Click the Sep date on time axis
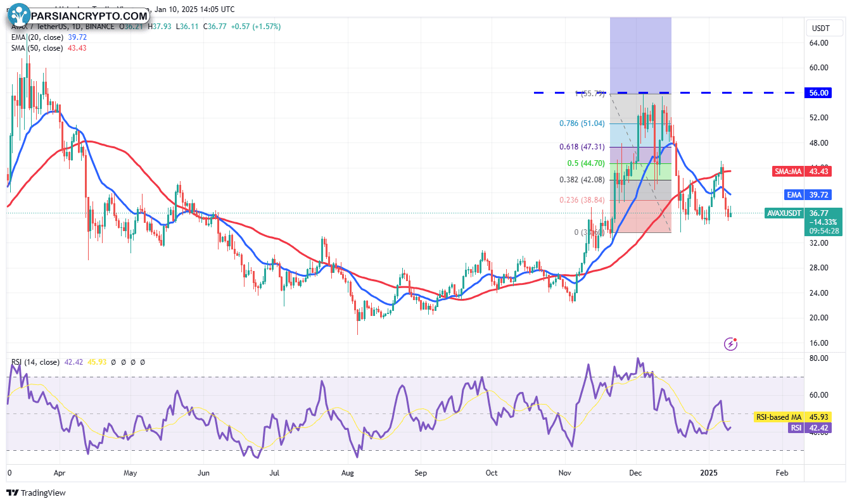852x504 pixels. 421,473
